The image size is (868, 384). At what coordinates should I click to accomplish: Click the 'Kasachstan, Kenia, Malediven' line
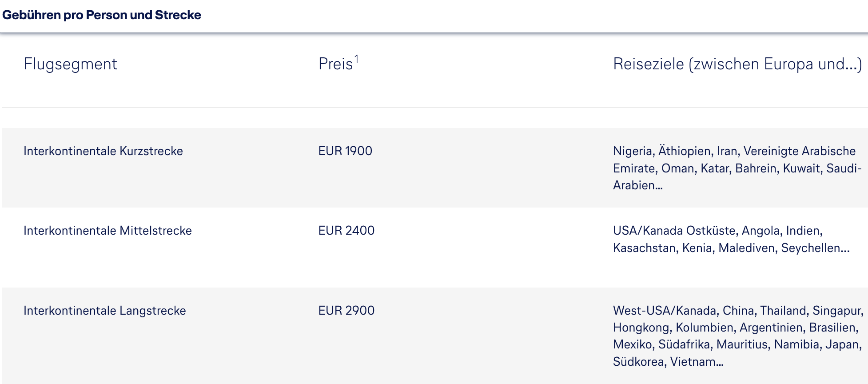pos(731,248)
